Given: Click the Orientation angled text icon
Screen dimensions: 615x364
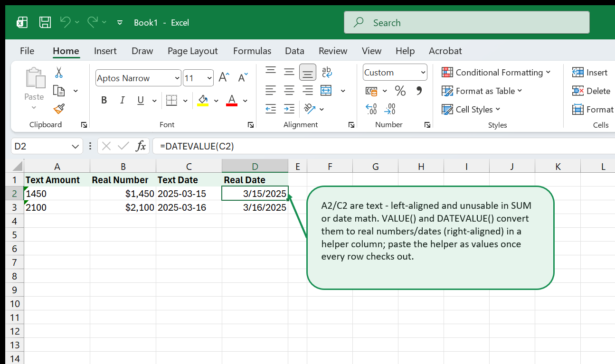Looking at the screenshot, I should tap(309, 109).
